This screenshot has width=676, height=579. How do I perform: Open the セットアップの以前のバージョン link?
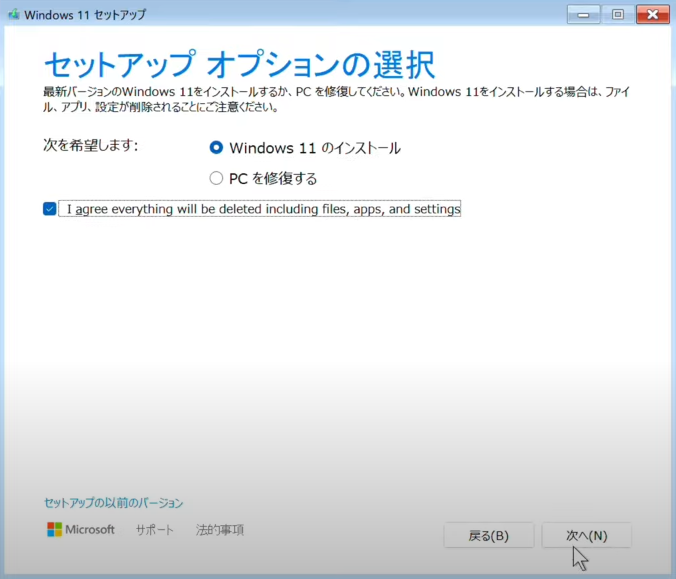114,503
